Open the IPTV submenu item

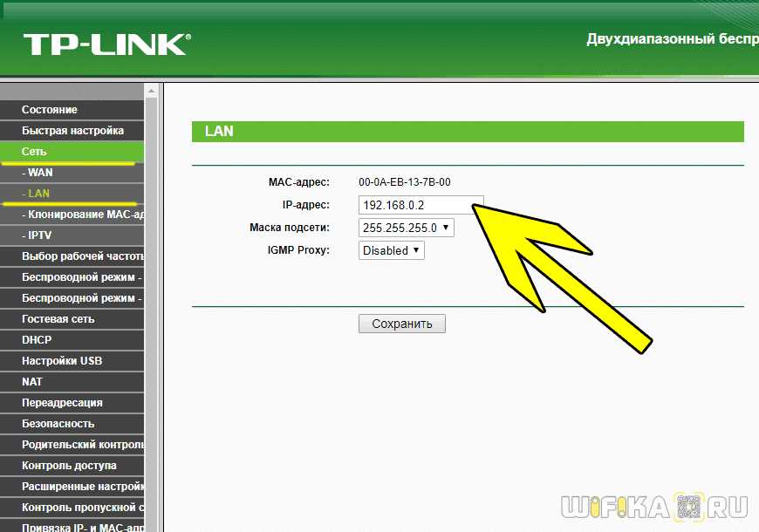tap(72, 235)
